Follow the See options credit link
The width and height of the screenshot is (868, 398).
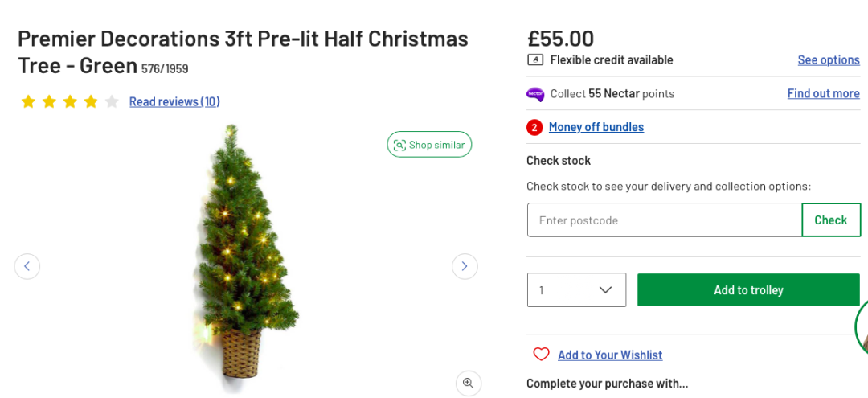tap(829, 59)
